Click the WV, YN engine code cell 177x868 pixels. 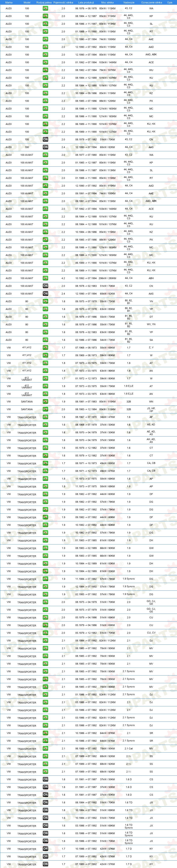[x=151, y=324]
